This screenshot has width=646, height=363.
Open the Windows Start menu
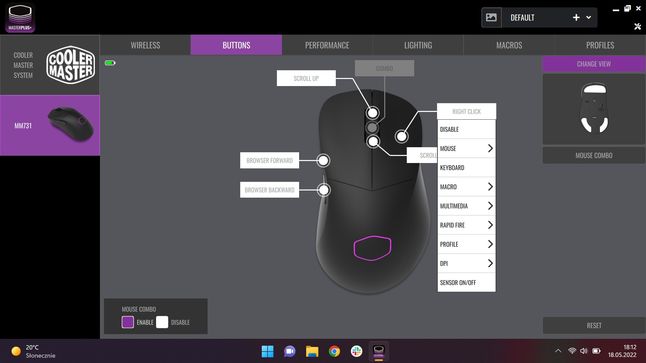coord(267,351)
